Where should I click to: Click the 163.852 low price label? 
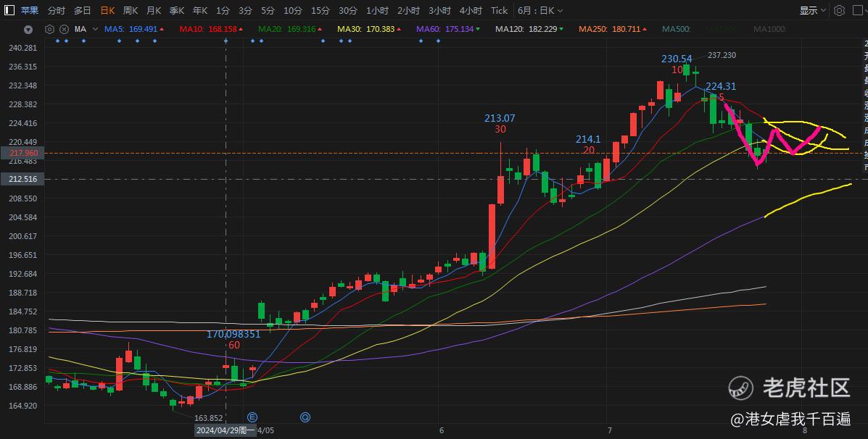pos(208,419)
